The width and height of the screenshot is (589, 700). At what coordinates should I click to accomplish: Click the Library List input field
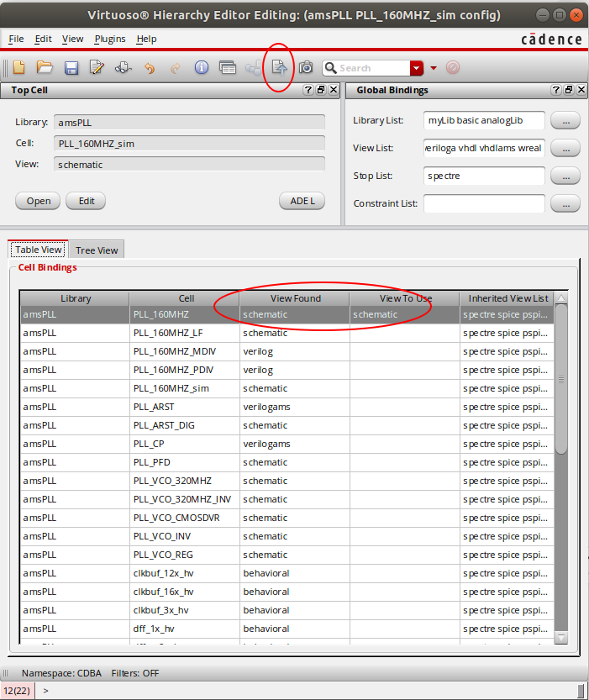point(484,120)
